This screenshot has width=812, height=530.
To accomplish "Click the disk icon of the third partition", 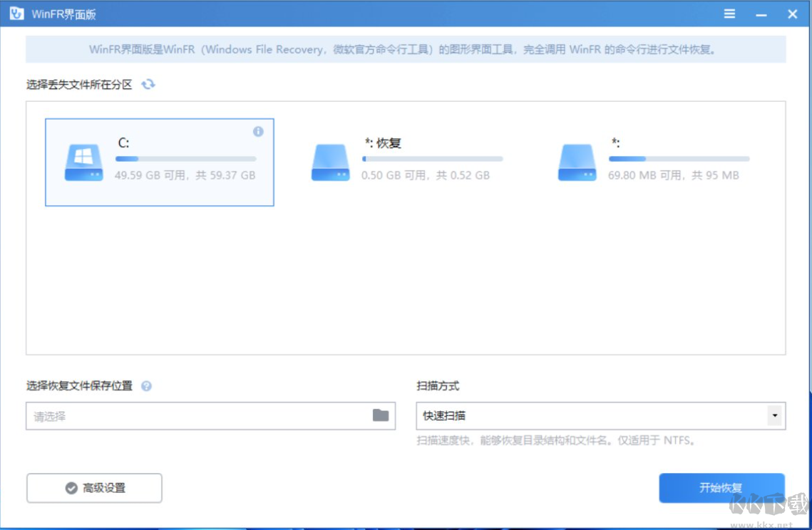I will [577, 162].
